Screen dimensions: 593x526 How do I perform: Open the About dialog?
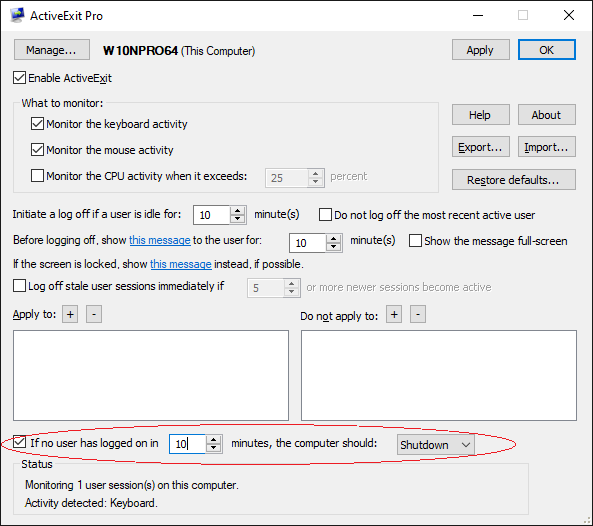[546, 115]
